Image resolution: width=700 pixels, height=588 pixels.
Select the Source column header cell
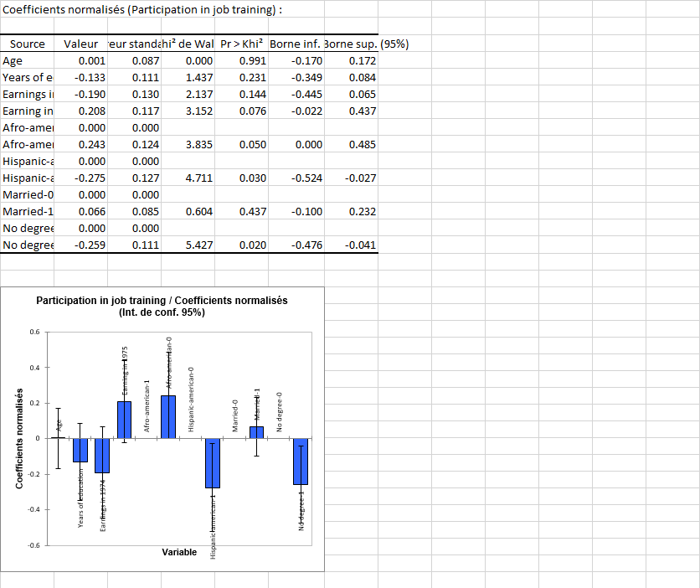click(x=25, y=44)
